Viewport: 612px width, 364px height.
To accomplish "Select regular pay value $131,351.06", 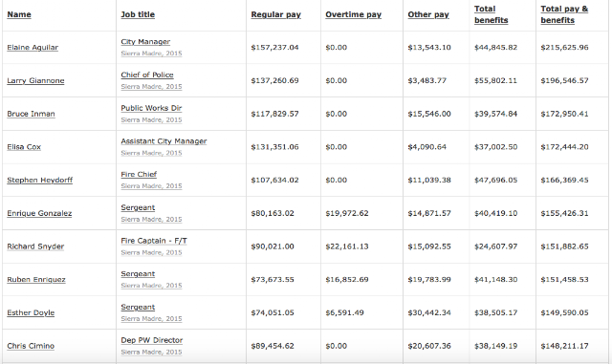I will pyautogui.click(x=274, y=147).
